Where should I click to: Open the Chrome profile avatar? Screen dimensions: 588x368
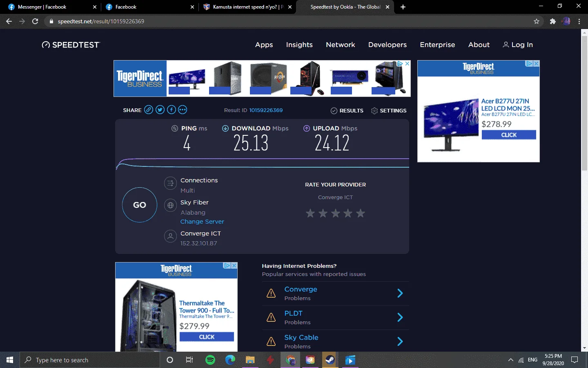click(566, 21)
